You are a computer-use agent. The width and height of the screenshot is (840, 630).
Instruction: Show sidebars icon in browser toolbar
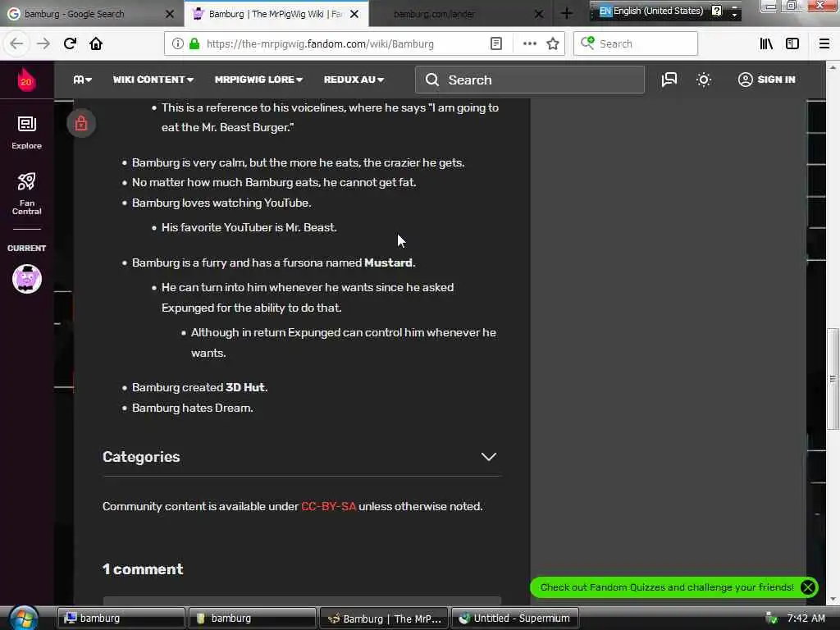[x=792, y=44]
